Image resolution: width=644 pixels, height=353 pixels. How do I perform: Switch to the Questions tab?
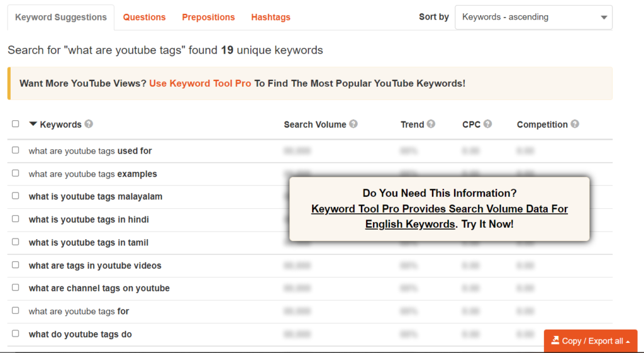pyautogui.click(x=144, y=17)
